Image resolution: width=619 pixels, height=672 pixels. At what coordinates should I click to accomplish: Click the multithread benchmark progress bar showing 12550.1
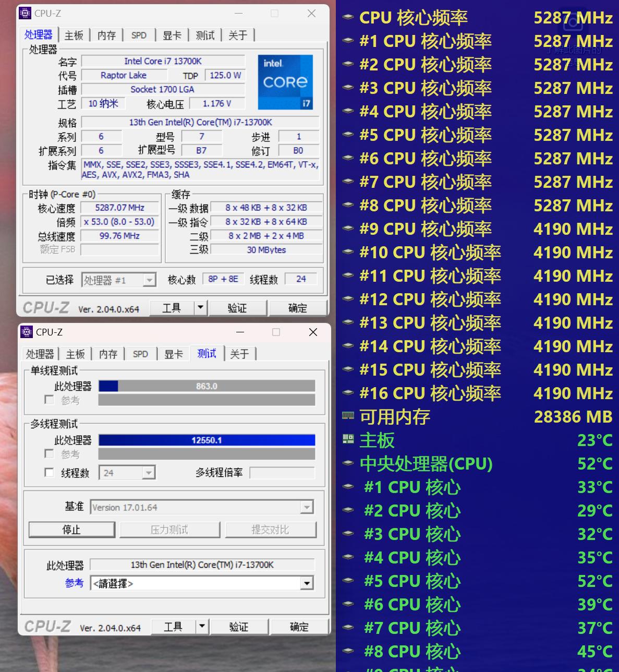(206, 440)
